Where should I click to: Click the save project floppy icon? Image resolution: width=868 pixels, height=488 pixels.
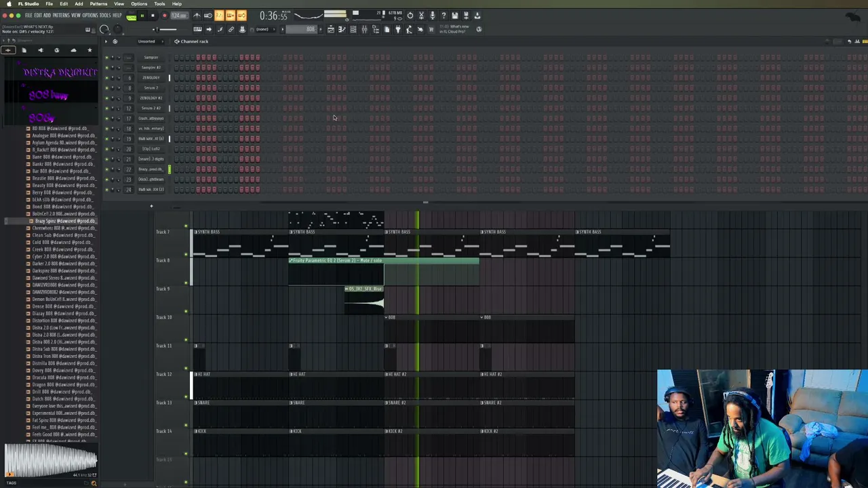[x=454, y=16]
